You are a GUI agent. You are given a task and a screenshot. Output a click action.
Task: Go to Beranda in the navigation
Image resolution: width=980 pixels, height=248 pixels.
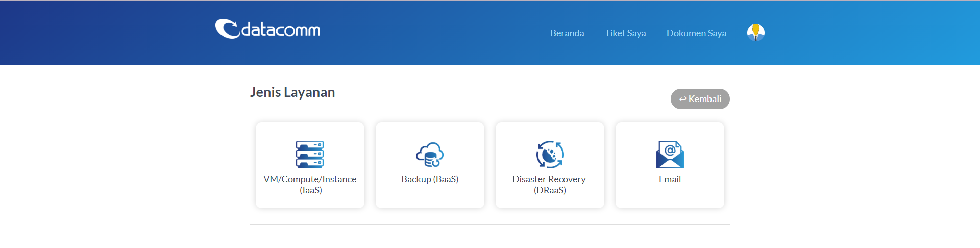(x=567, y=33)
